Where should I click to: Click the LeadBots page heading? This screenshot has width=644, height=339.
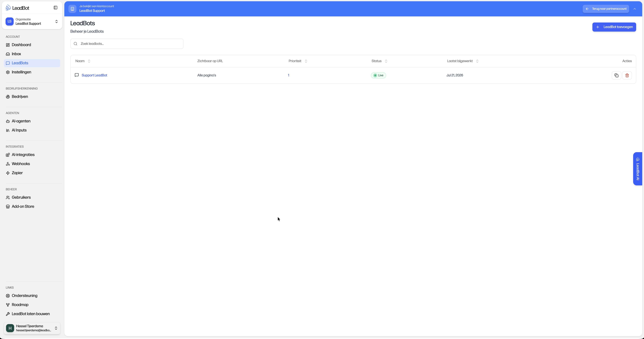(83, 23)
